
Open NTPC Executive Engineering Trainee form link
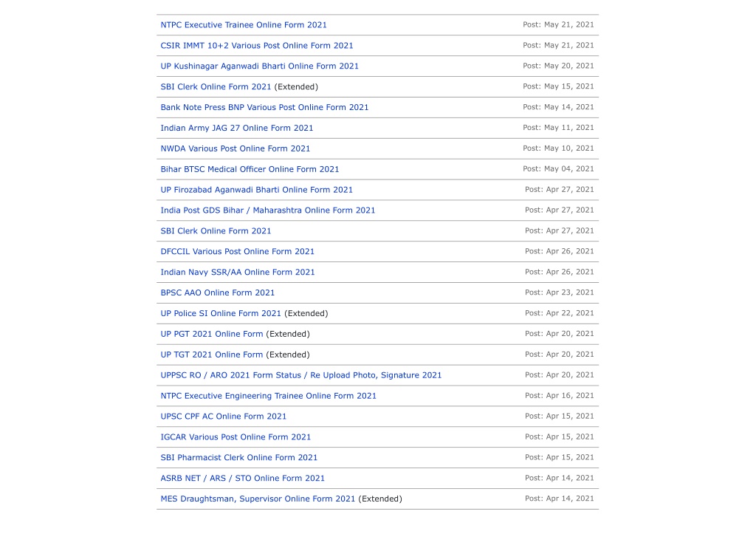[x=268, y=396]
